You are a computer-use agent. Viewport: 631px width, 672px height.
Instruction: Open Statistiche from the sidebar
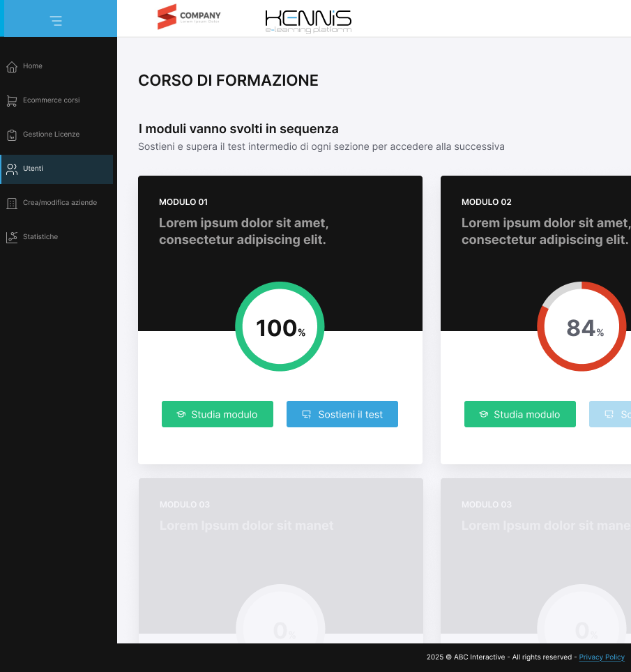point(40,237)
